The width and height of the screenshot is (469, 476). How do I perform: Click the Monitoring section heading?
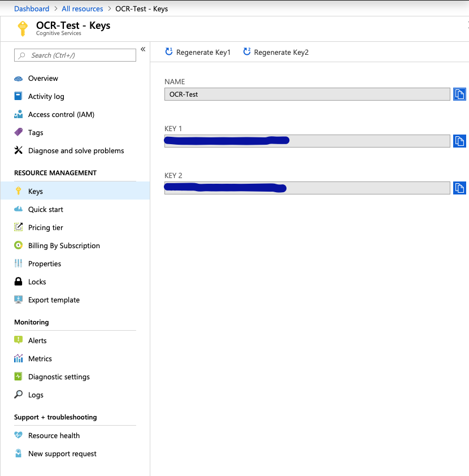31,322
